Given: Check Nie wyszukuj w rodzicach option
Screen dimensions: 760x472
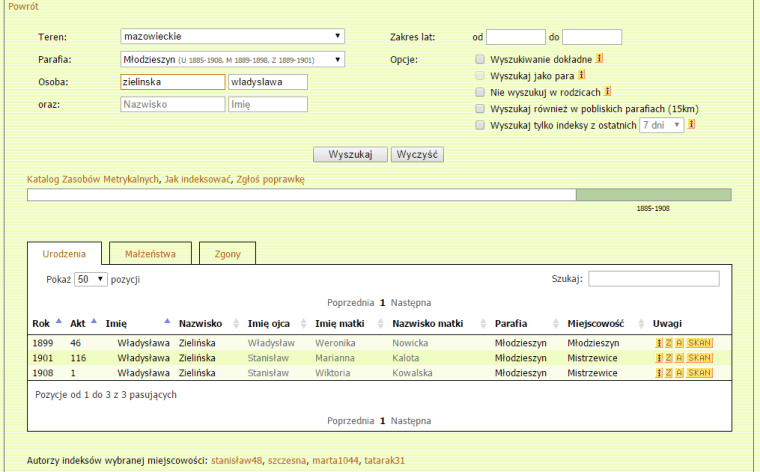Looking at the screenshot, I should [480, 92].
